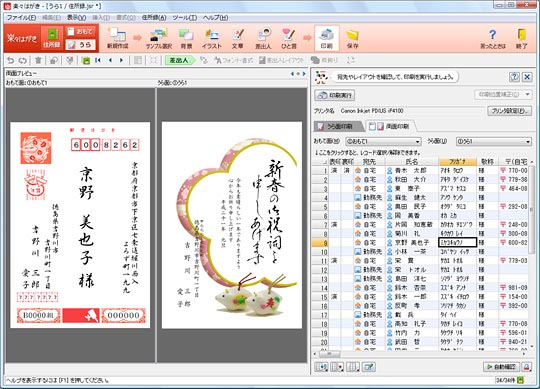Open the ファイル(F) menu
Image resolution: width=540 pixels, height=389 pixels.
[x=21, y=18]
